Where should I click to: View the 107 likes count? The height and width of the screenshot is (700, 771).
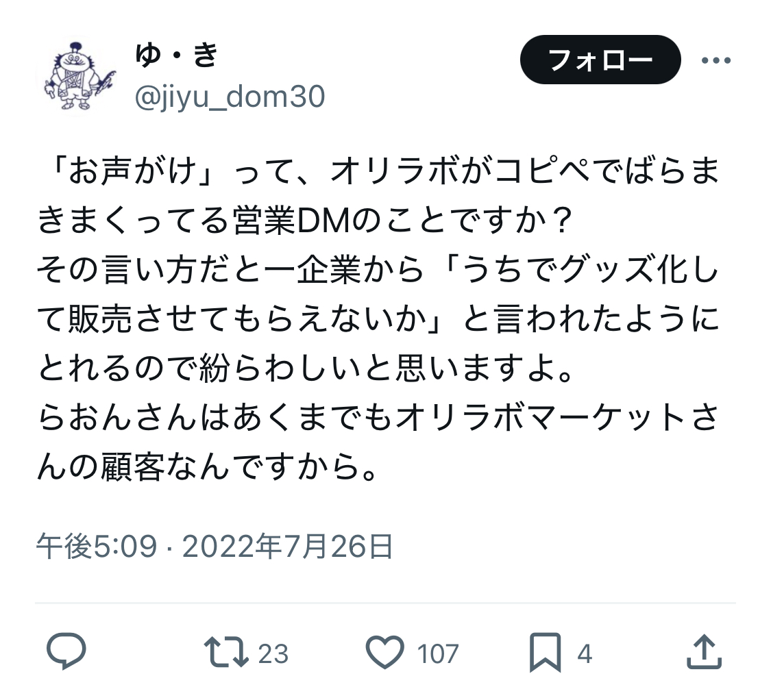tap(438, 654)
